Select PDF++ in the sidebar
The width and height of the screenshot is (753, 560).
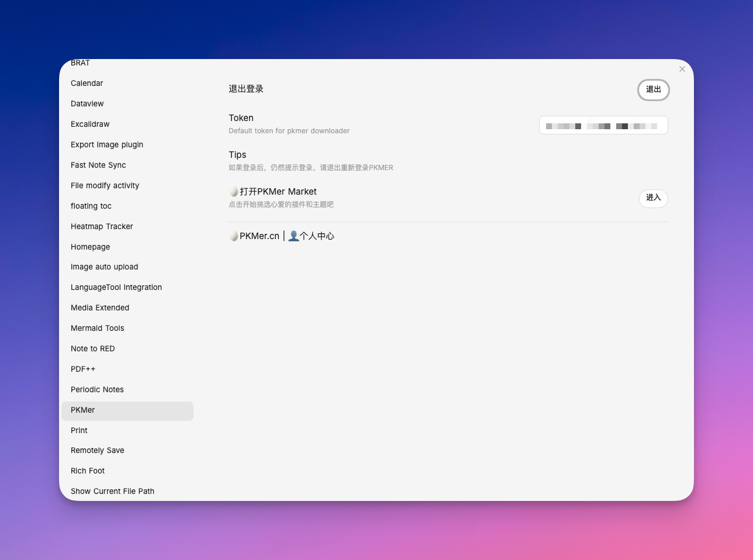click(83, 369)
